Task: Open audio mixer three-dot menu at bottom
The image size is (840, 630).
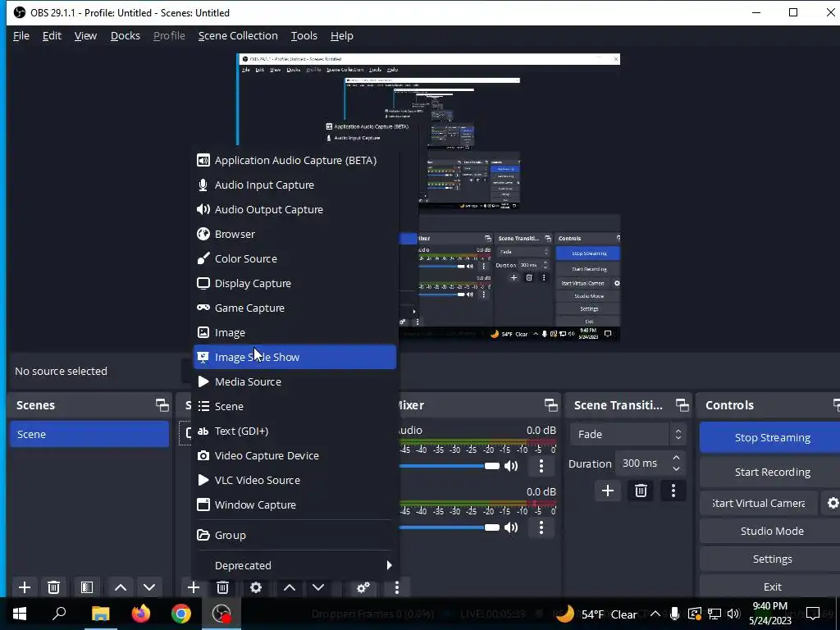Action: (x=396, y=587)
